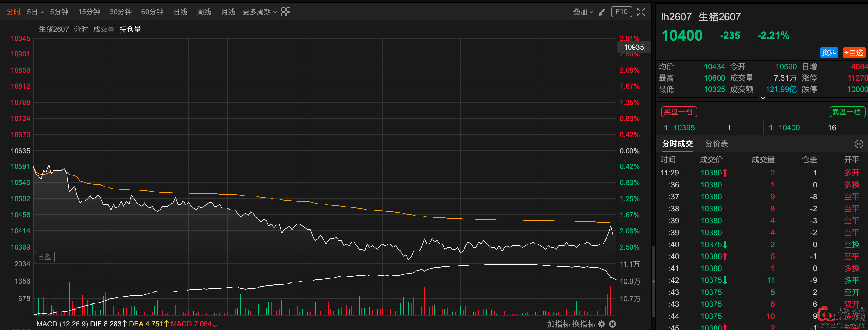868x330 pixels.
Task: Select the paintbrush drawing tool icon
Action: coord(601,12)
